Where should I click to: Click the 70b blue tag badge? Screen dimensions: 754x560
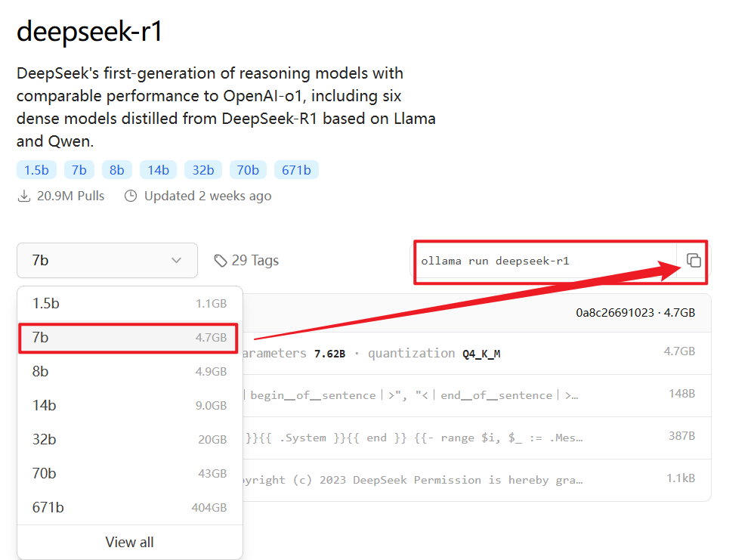pos(248,170)
